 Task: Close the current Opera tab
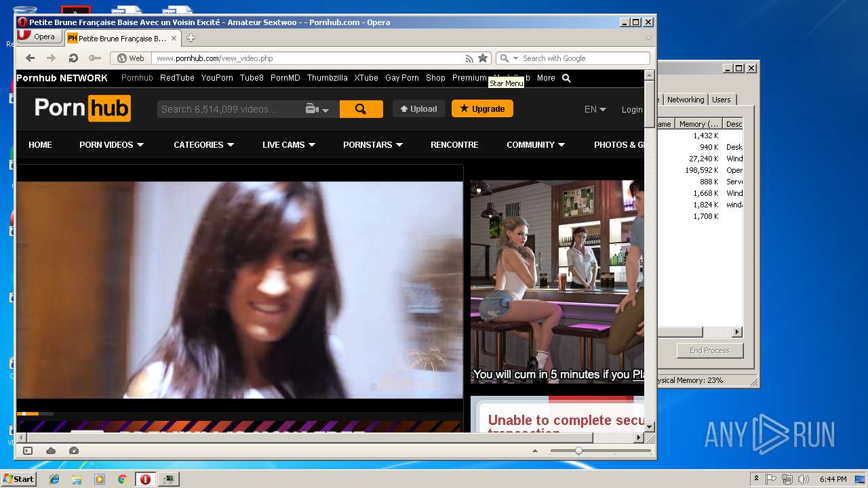(x=174, y=39)
